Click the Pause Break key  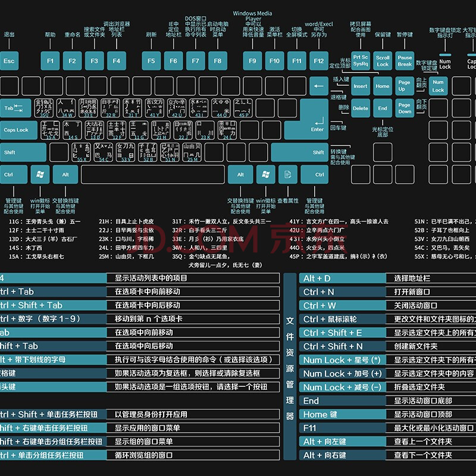coord(405,61)
